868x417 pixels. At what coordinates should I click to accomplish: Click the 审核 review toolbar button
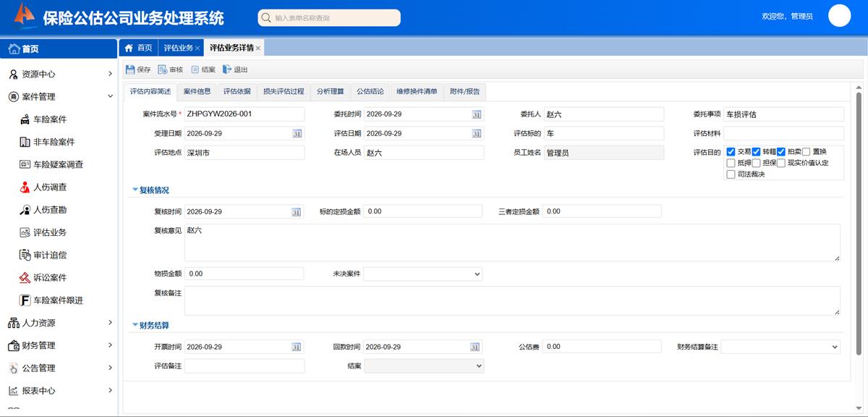tap(170, 69)
